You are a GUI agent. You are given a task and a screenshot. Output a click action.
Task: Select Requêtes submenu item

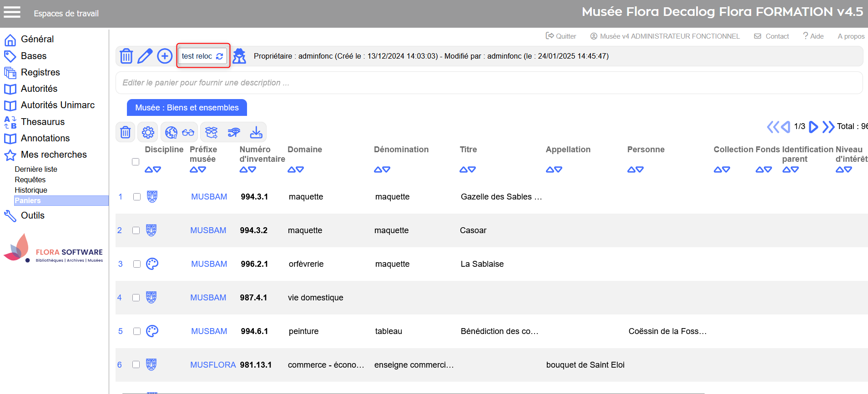pyautogui.click(x=30, y=180)
